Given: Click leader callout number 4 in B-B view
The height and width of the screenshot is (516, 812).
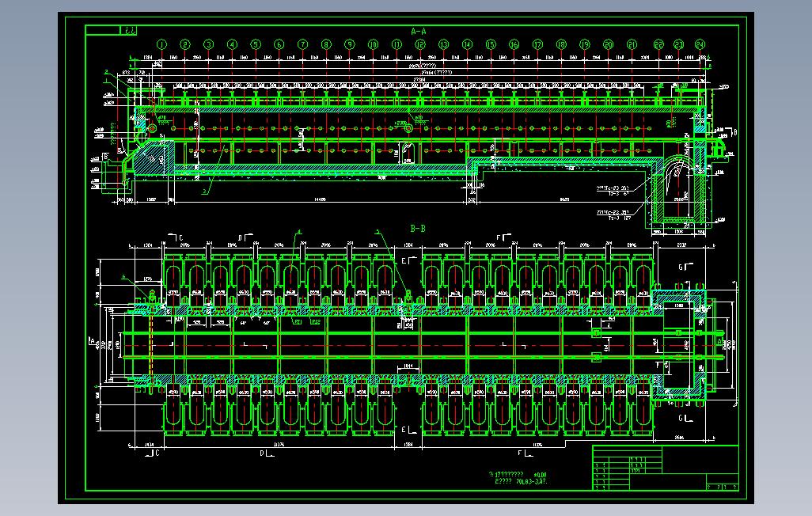Looking at the screenshot, I should [299, 232].
